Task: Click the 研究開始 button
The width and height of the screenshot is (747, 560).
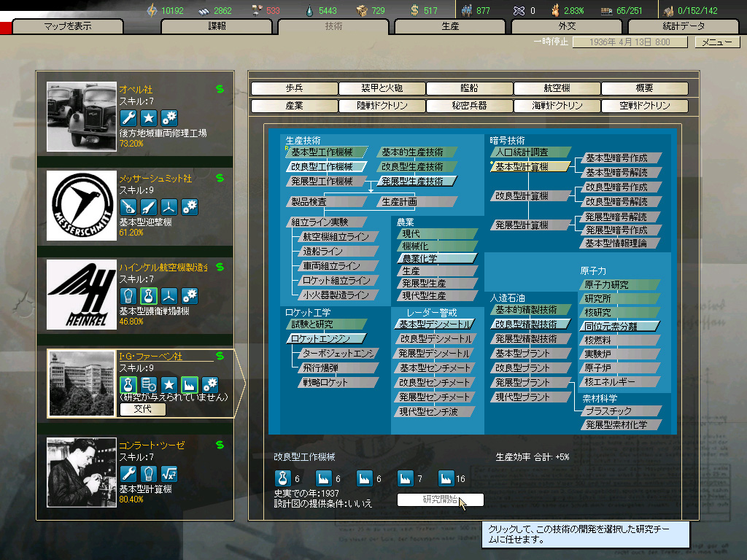Action: [x=440, y=499]
